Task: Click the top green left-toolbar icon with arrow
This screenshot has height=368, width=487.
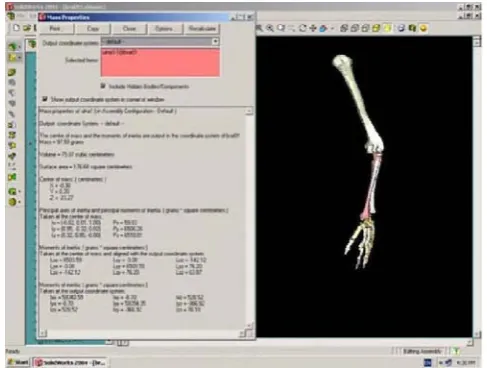Action: coord(12,47)
